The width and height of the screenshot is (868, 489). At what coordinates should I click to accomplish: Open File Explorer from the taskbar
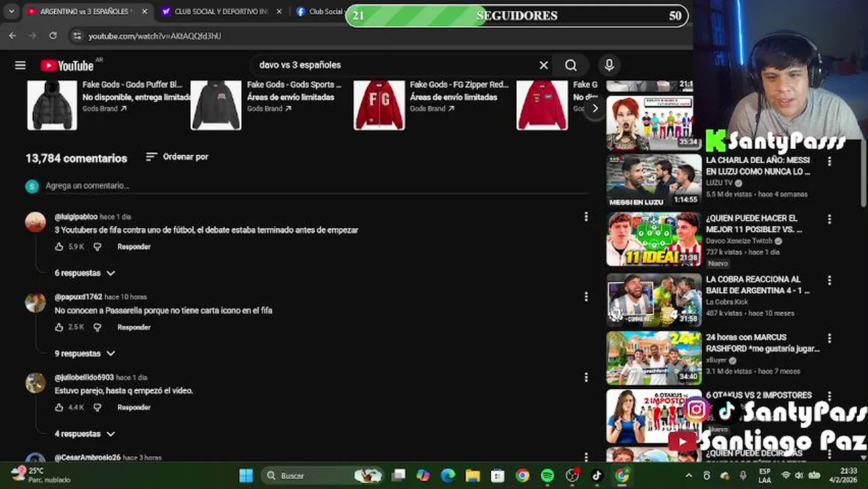[473, 475]
